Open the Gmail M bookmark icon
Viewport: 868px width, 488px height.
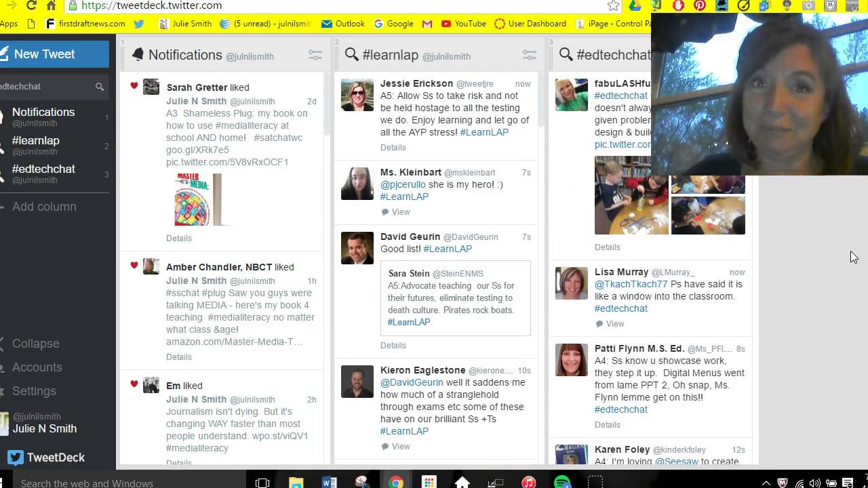427,24
